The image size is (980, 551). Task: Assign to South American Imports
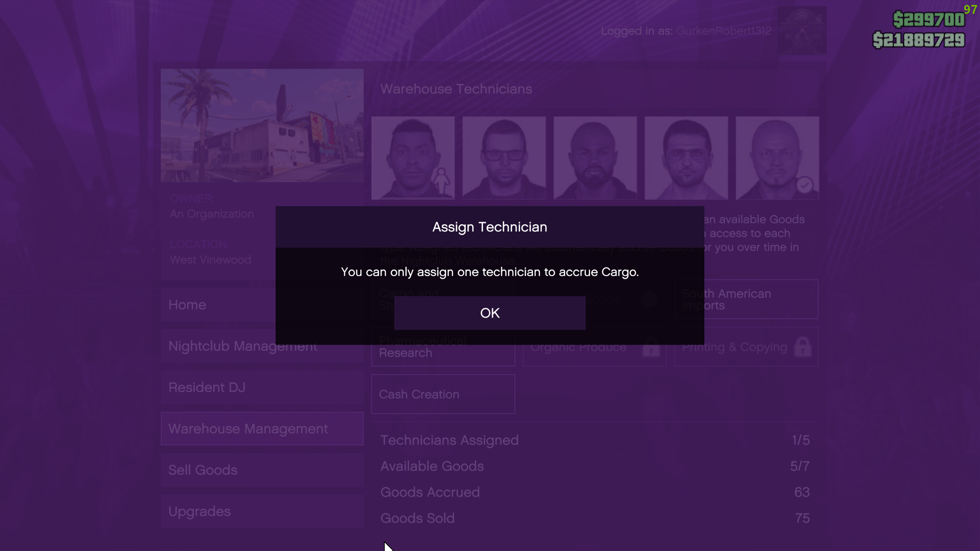click(x=746, y=299)
